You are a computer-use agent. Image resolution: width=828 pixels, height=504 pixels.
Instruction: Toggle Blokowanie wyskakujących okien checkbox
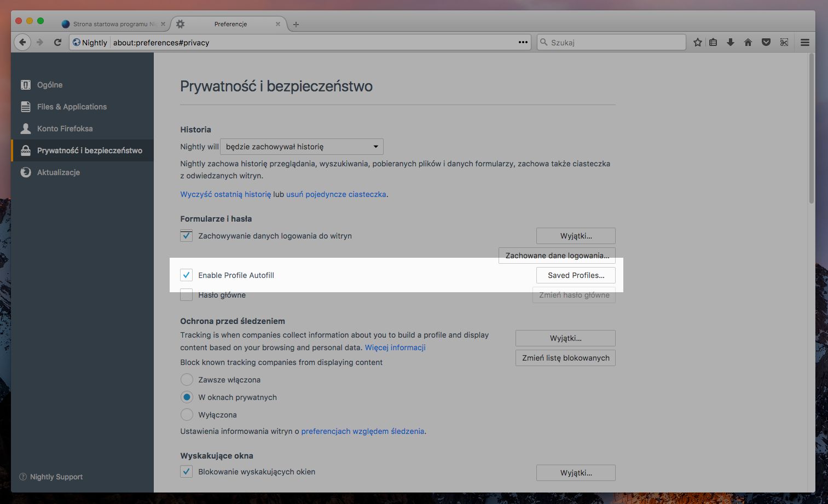[x=187, y=472]
